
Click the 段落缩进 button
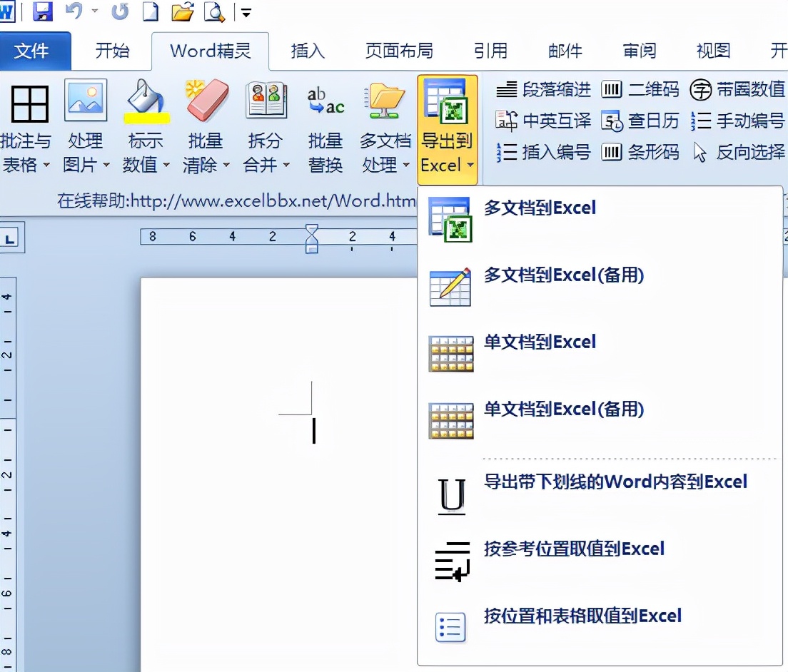point(543,89)
